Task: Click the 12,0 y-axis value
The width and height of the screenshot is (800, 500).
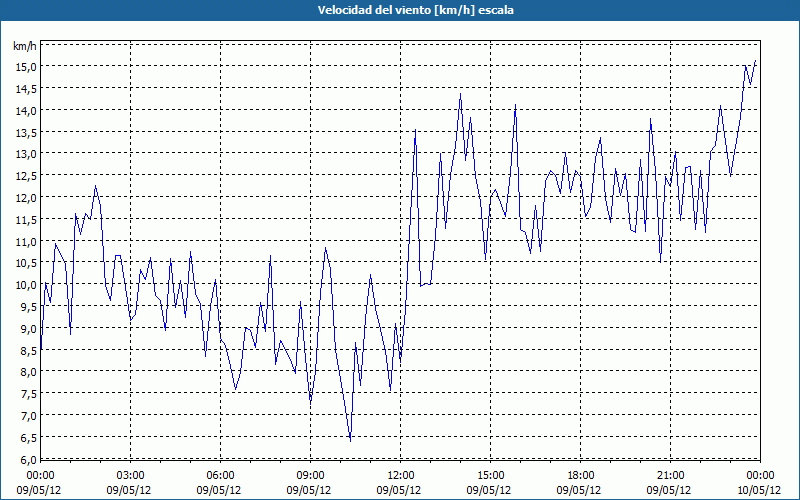Action: click(x=27, y=197)
